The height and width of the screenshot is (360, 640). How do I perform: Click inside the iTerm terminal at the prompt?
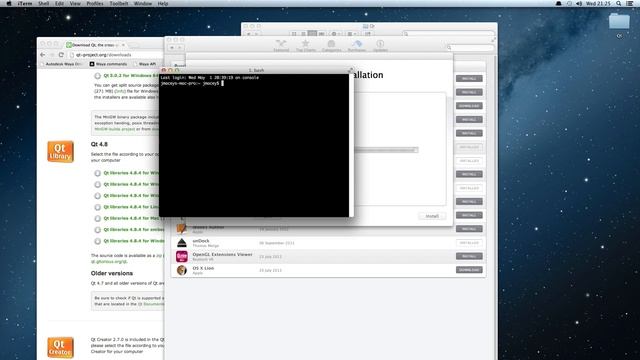(222, 83)
